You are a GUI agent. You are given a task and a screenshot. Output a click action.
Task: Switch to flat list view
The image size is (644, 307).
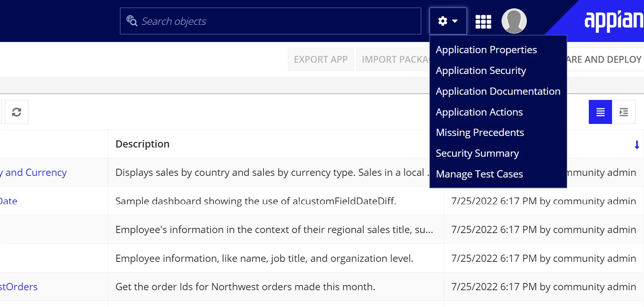600,112
